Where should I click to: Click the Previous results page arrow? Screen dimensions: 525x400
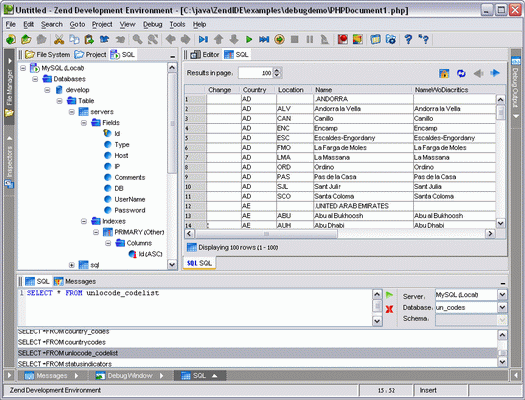(478, 73)
